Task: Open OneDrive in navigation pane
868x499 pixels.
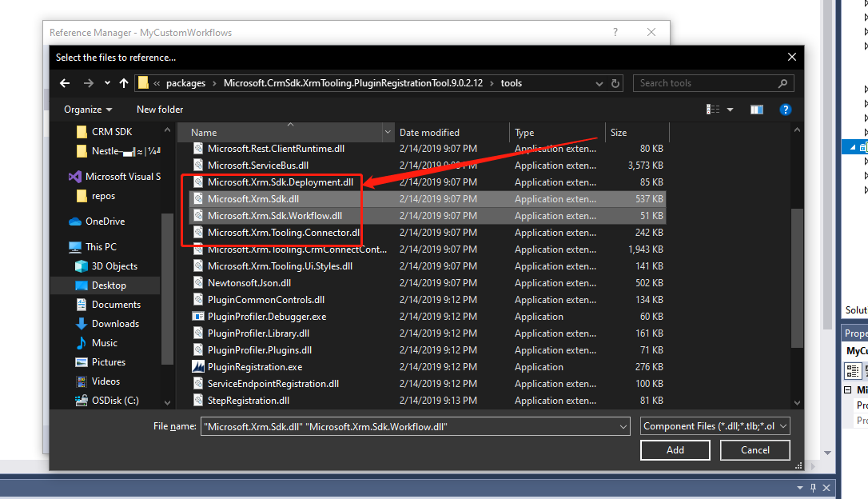Action: 98,222
